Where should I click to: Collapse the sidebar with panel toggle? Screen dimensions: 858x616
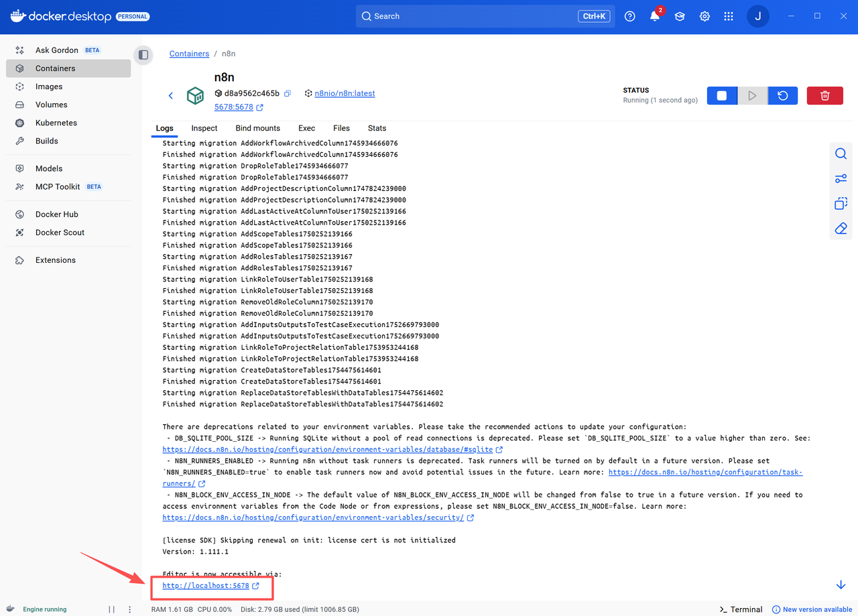143,55
